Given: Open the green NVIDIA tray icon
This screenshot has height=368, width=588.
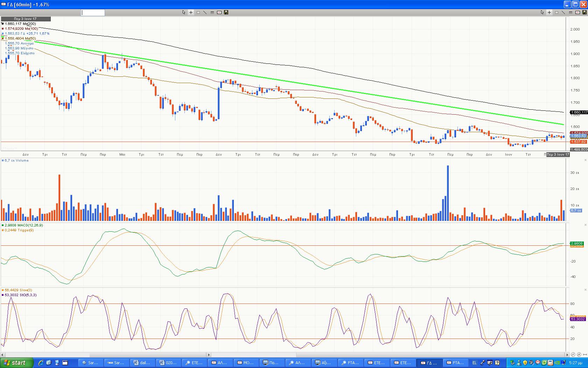Looking at the screenshot, I should pos(557,363).
